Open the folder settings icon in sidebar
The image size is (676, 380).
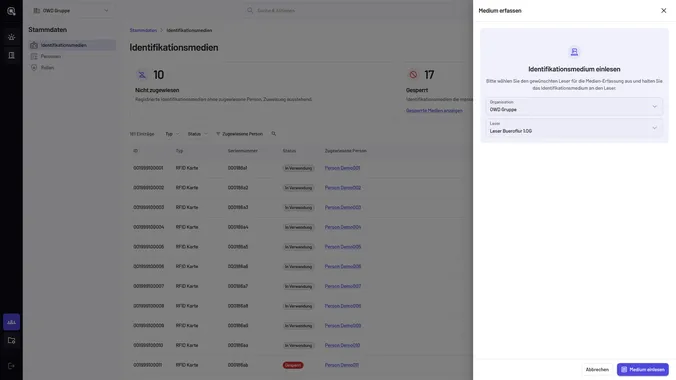(11, 340)
